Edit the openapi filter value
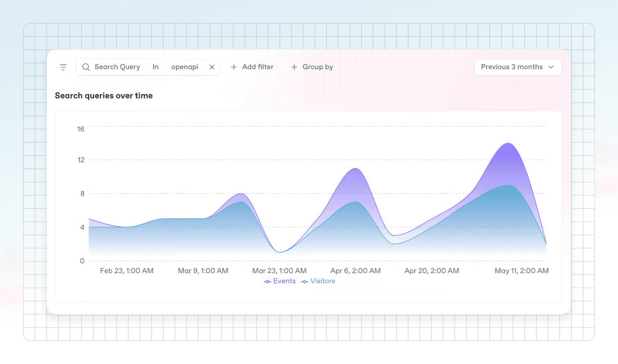 [x=185, y=67]
